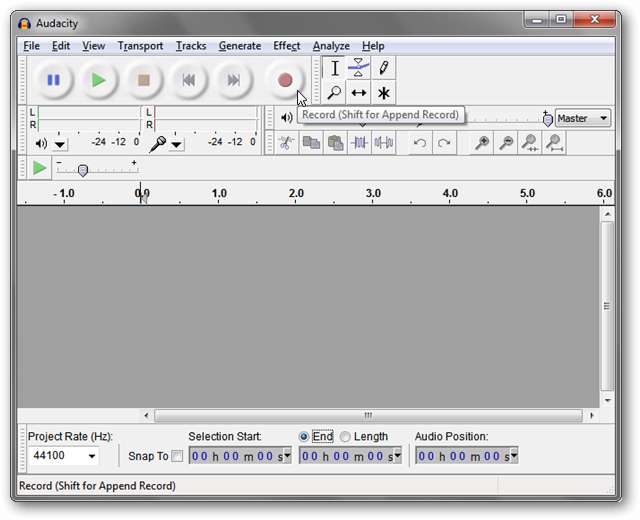Image resolution: width=640 pixels, height=520 pixels.
Task: Click the Pause transport button
Action: [x=53, y=80]
